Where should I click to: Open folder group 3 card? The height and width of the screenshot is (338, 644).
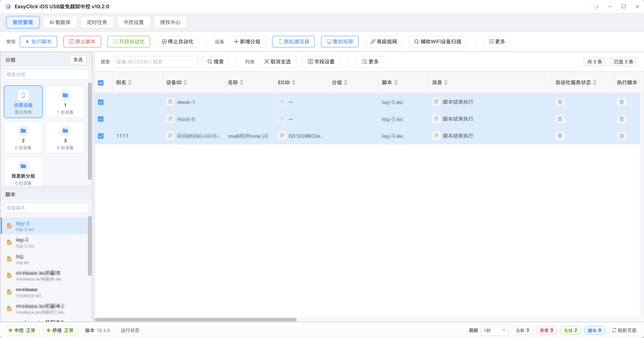pos(65,137)
